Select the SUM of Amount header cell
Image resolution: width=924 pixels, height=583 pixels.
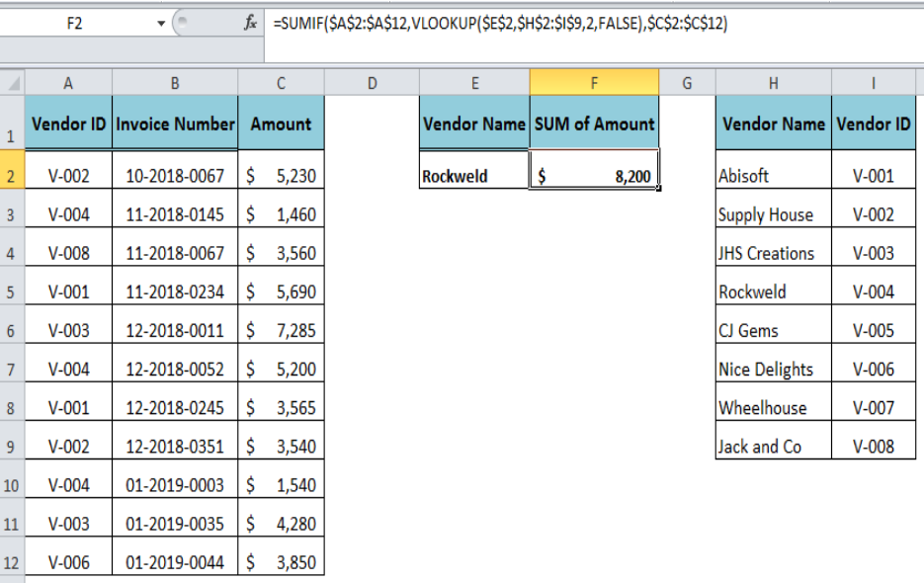tap(594, 123)
